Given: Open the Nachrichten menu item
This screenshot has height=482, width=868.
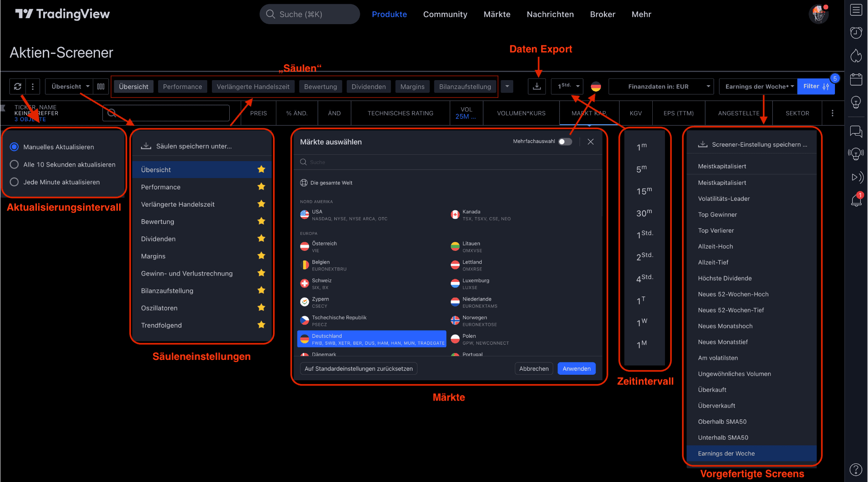Looking at the screenshot, I should coord(550,14).
